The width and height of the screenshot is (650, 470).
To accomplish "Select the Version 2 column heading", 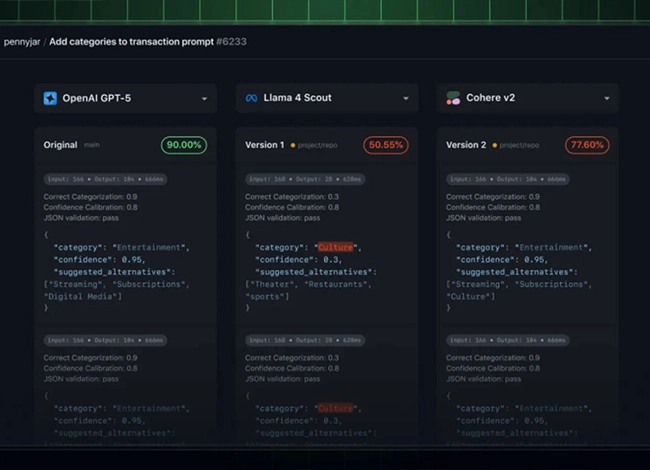I will pyautogui.click(x=466, y=145).
